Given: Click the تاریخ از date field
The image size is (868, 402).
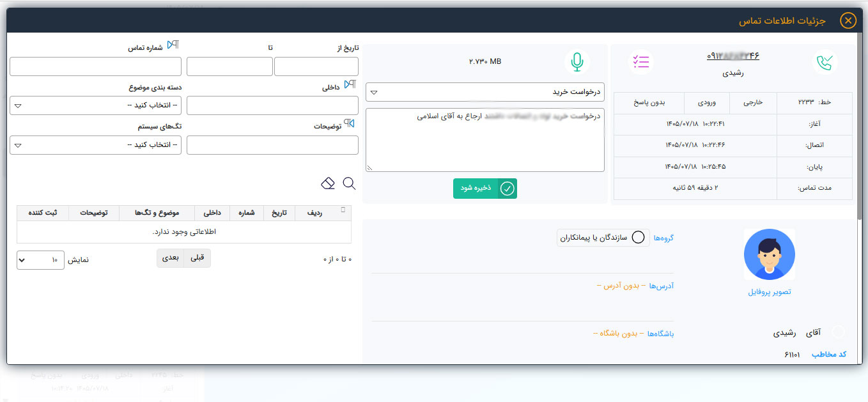Looking at the screenshot, I should [x=316, y=66].
